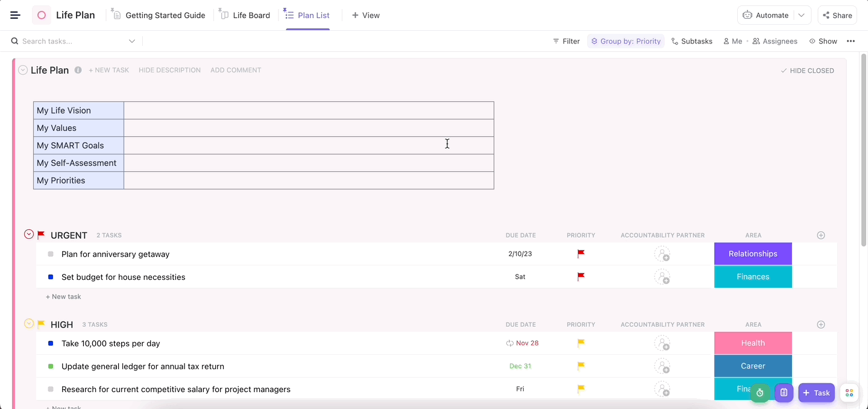Viewport: 868px width, 409px height.
Task: Toggle the Me filter
Action: tap(732, 41)
